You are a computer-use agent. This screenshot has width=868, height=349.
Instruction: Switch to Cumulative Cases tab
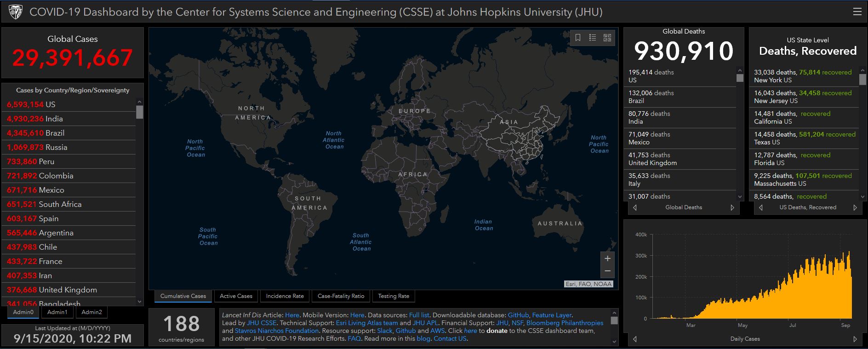[183, 296]
